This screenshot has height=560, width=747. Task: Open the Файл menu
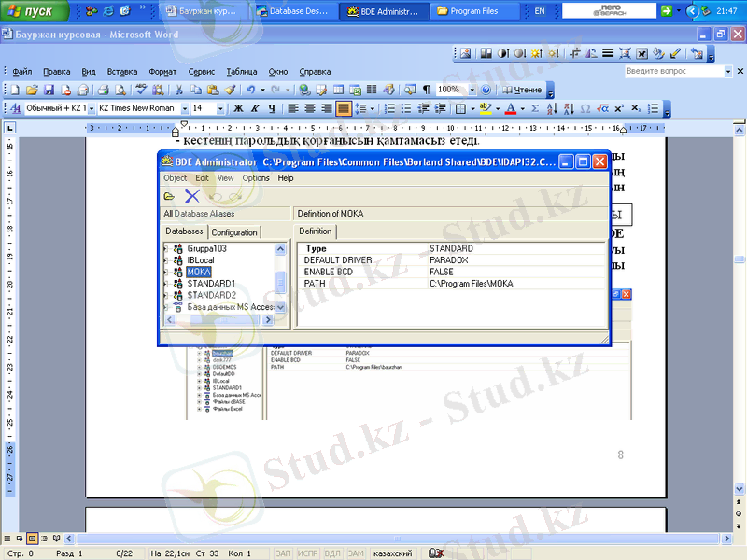(x=21, y=72)
